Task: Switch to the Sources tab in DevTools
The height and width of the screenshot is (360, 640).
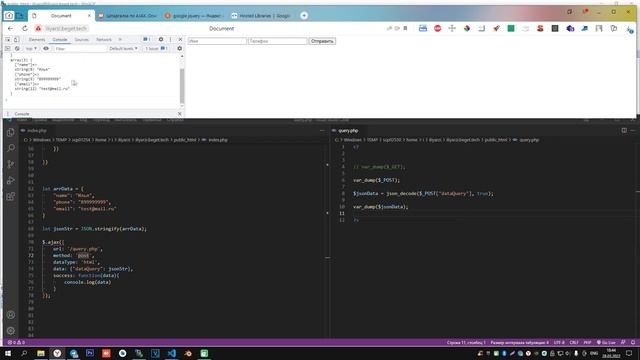Action: point(82,40)
